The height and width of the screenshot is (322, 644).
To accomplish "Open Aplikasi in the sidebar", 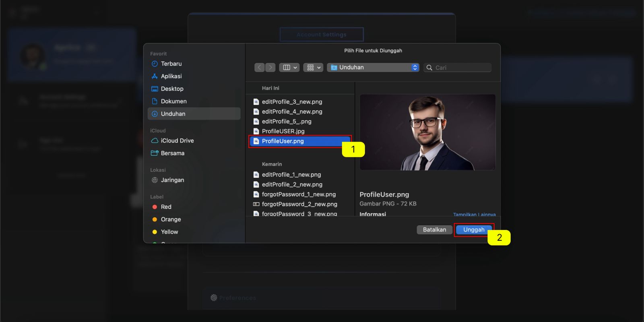I will point(171,76).
